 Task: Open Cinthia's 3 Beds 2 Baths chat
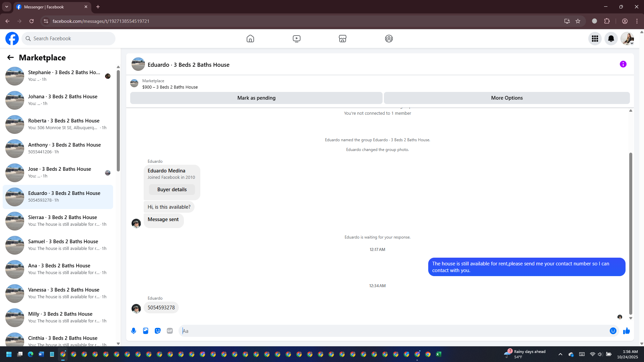58,339
